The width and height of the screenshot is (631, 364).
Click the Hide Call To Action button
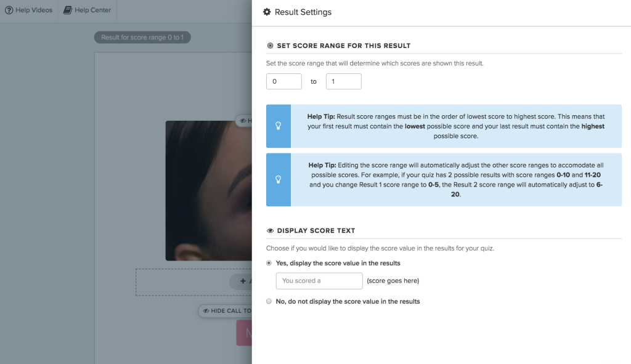pos(225,311)
